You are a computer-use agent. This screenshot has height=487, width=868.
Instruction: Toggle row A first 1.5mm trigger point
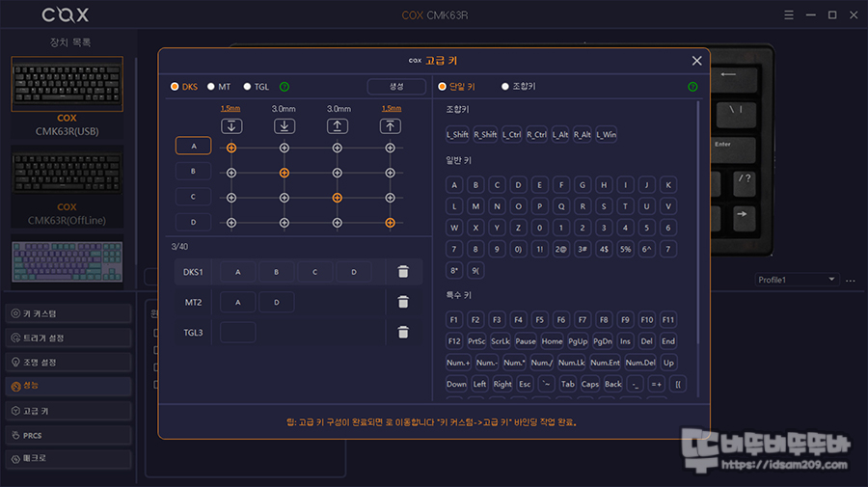tap(231, 148)
